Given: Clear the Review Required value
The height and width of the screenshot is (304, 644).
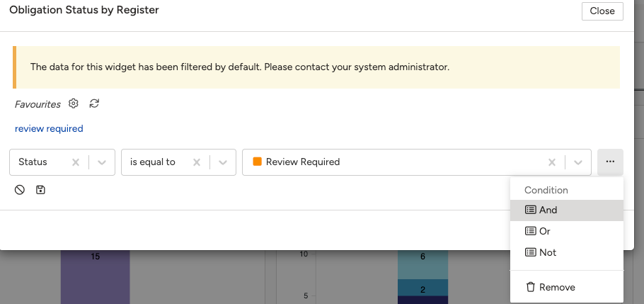Looking at the screenshot, I should [552, 162].
